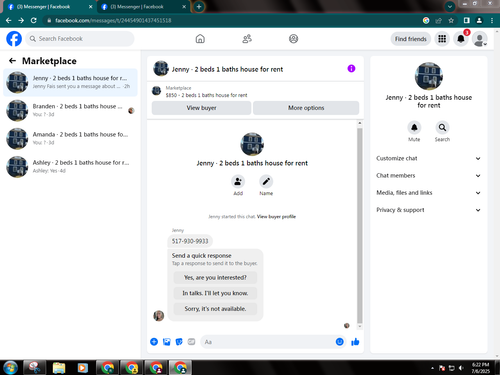500x375 pixels.
Task: Expand the Chat members section
Action: pyautogui.click(x=429, y=176)
